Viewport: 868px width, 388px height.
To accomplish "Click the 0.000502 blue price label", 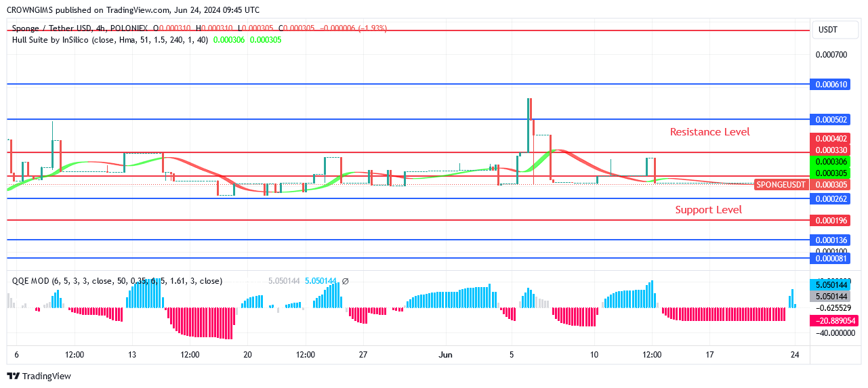I will click(x=830, y=119).
